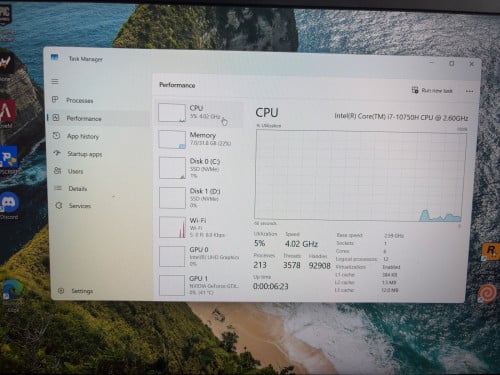Open the three-dot more options menu
This screenshot has width=500, height=375.
coord(469,91)
